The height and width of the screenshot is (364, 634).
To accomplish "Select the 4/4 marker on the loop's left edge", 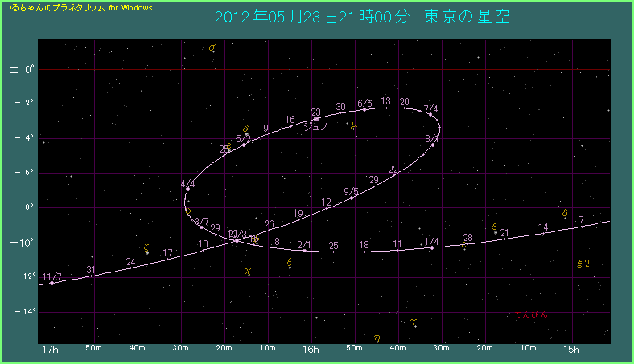I will (187, 190).
